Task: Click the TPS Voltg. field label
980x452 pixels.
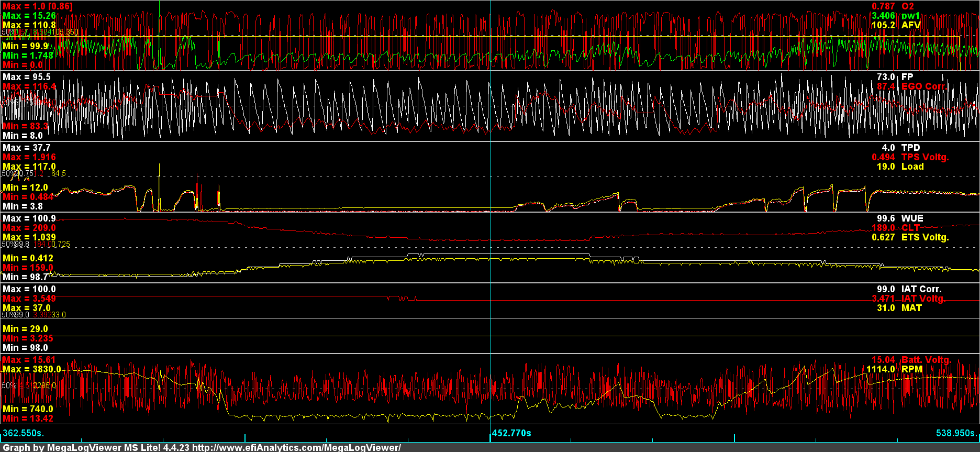Action: coord(925,157)
